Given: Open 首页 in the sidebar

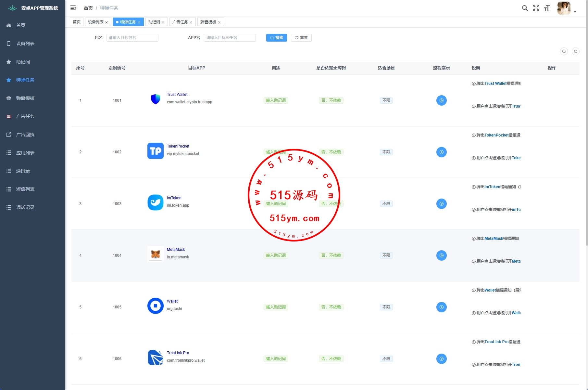Looking at the screenshot, I should coord(32,25).
